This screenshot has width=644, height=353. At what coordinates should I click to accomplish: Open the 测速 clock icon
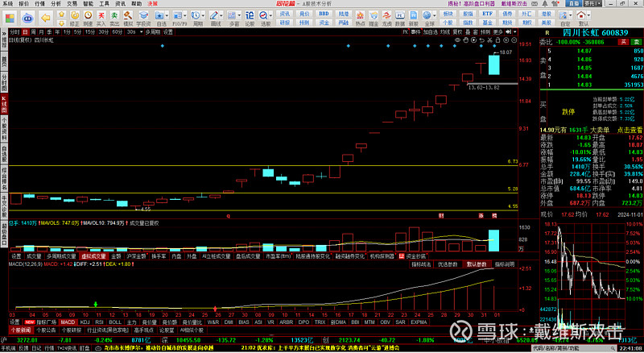pos(88,18)
